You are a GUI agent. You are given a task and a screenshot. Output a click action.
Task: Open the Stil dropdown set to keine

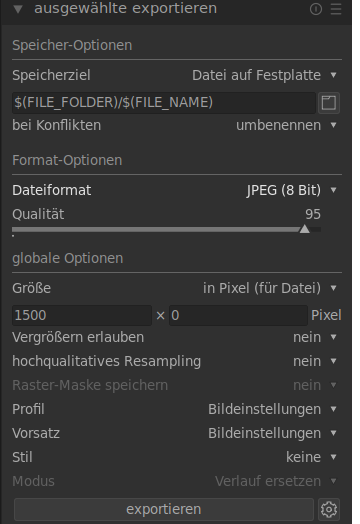(177, 457)
